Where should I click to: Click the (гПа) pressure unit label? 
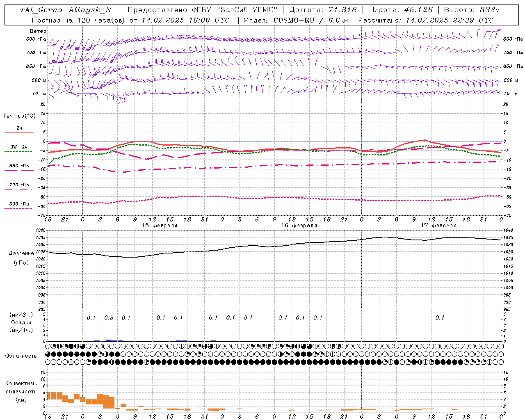[21, 262]
